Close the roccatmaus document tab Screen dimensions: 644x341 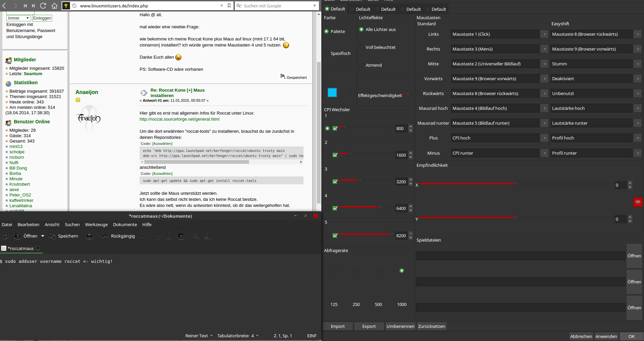click(x=38, y=248)
